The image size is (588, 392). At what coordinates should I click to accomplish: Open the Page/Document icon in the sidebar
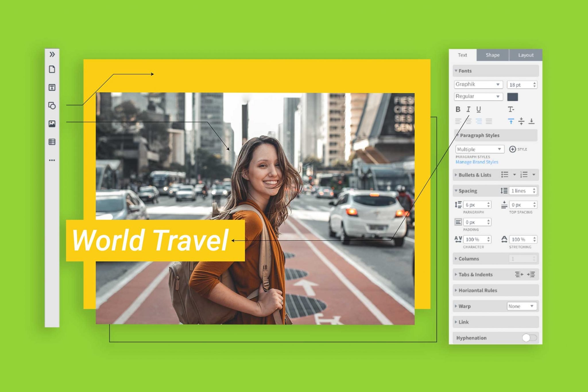point(52,70)
